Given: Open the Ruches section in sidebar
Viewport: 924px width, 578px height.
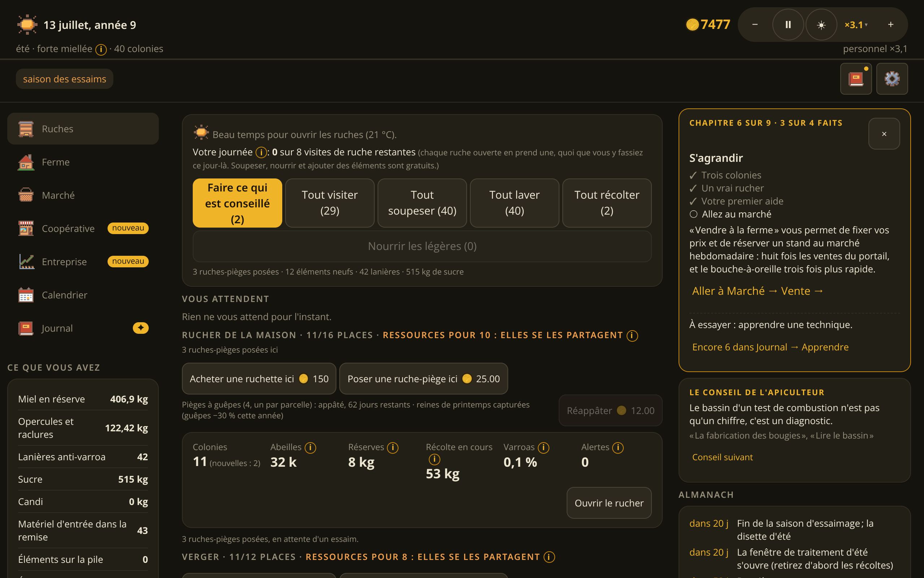Looking at the screenshot, I should coord(83,129).
